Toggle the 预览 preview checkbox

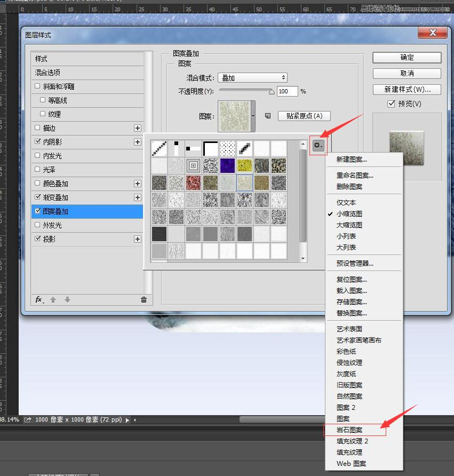[x=391, y=104]
